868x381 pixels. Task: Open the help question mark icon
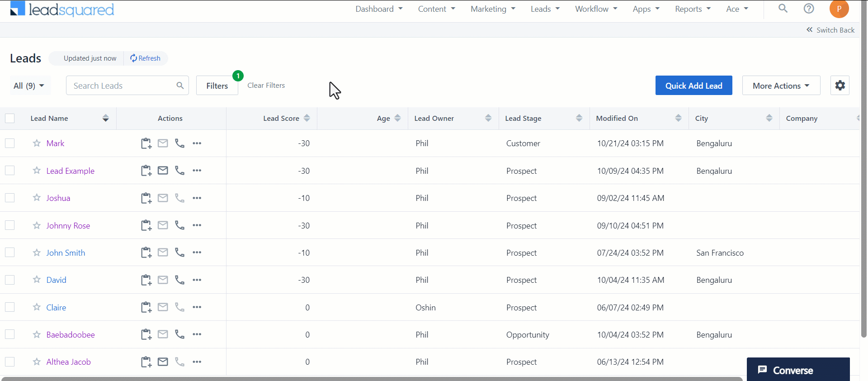click(x=809, y=9)
